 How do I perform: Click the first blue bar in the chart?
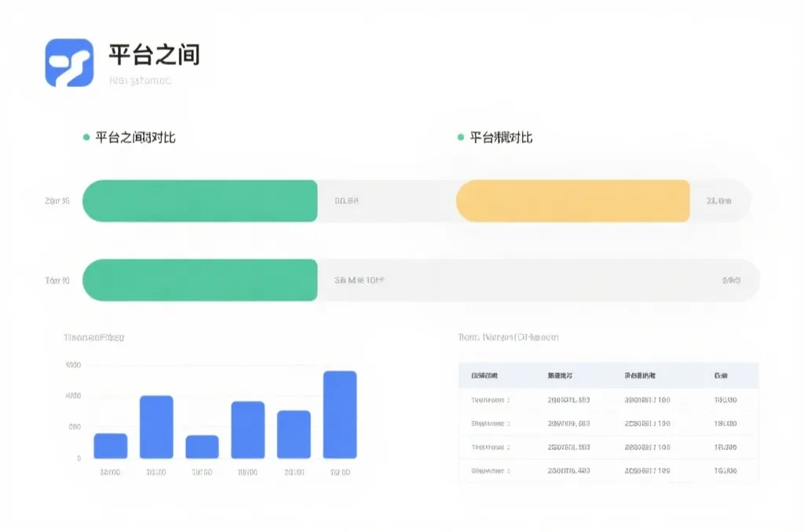(x=111, y=445)
